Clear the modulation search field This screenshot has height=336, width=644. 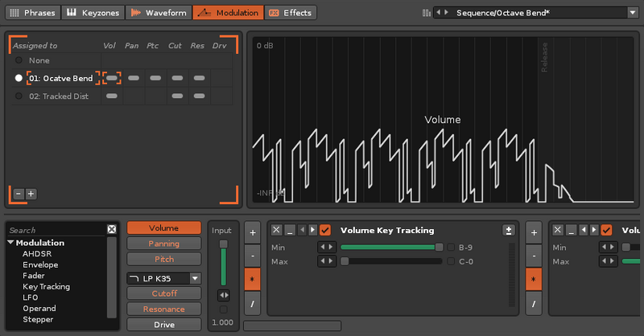pyautogui.click(x=112, y=230)
